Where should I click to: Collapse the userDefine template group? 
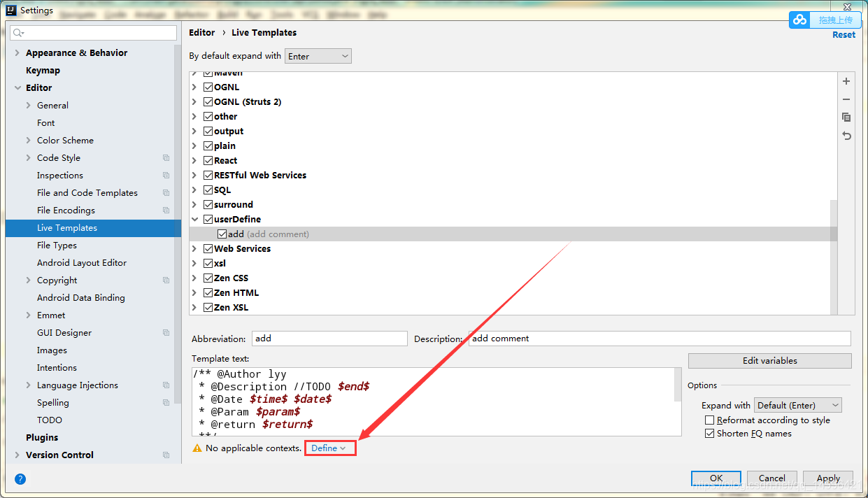click(195, 220)
